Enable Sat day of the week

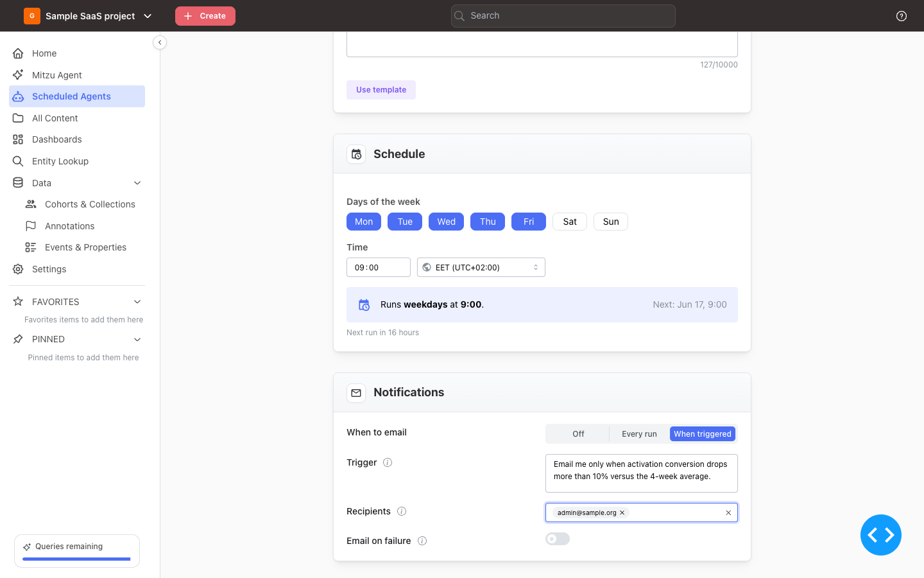570,222
